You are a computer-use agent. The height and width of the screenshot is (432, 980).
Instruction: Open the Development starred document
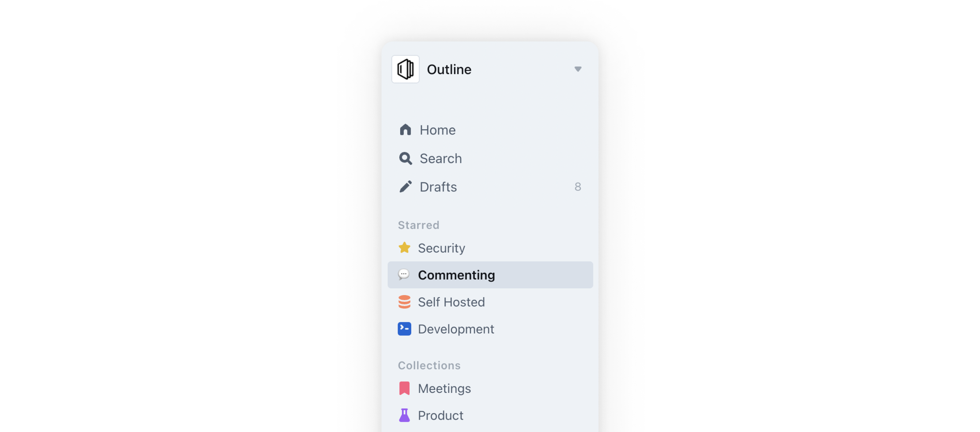coord(456,329)
